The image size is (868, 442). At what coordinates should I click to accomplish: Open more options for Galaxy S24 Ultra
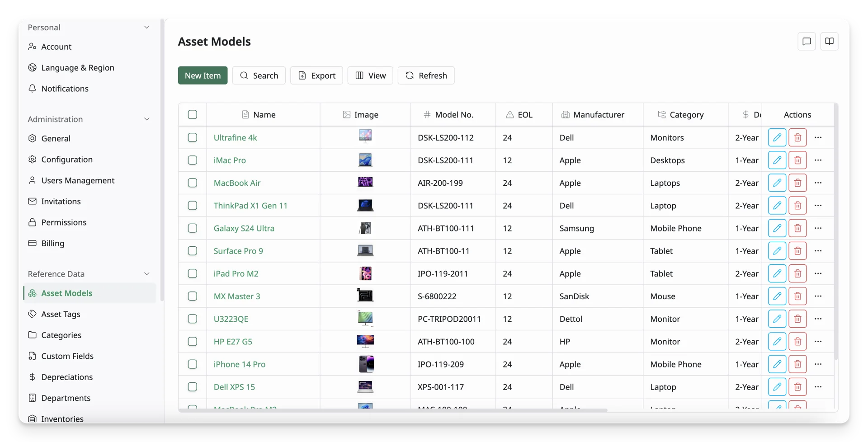[818, 228]
